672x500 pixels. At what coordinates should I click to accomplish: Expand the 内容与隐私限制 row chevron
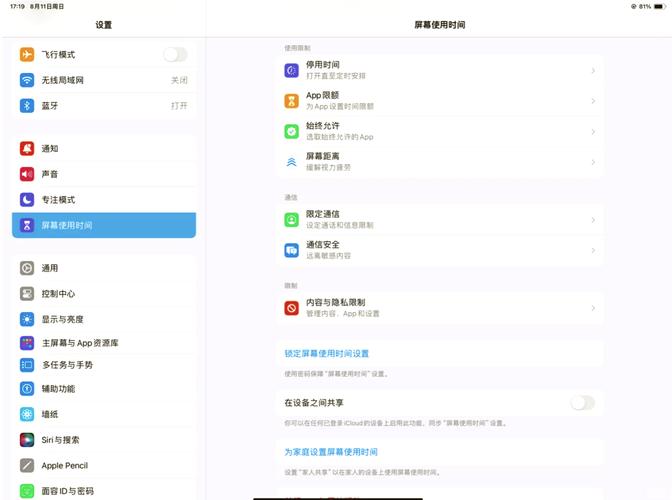(593, 308)
